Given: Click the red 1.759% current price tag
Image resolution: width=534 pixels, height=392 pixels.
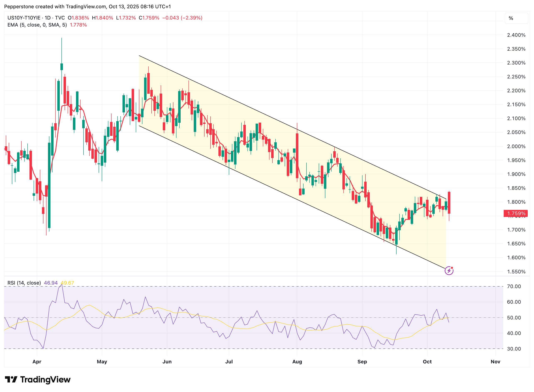Looking at the screenshot, I should (516, 213).
